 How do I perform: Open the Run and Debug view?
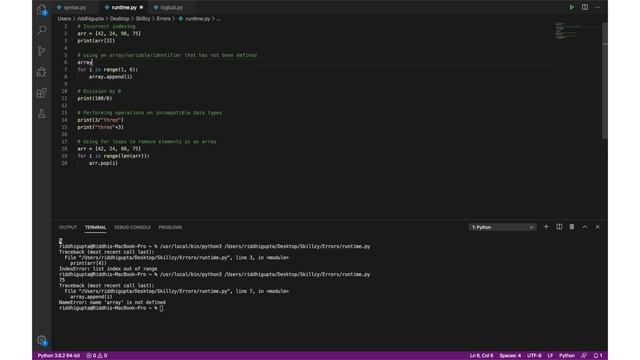coord(42,72)
